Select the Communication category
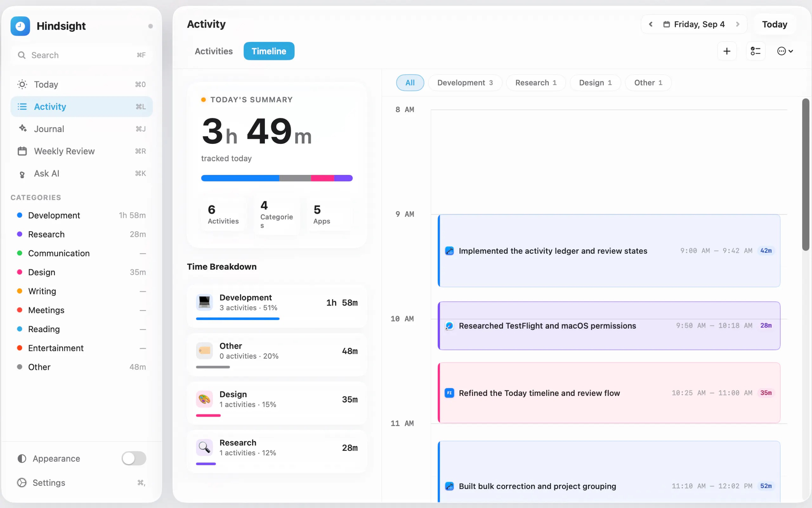This screenshot has height=508, width=812. 82,253
